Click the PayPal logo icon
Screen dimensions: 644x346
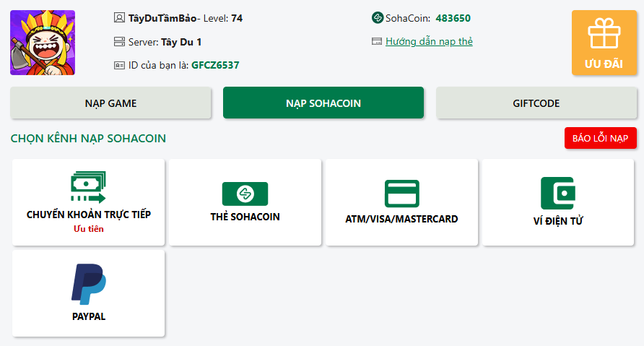tap(88, 284)
